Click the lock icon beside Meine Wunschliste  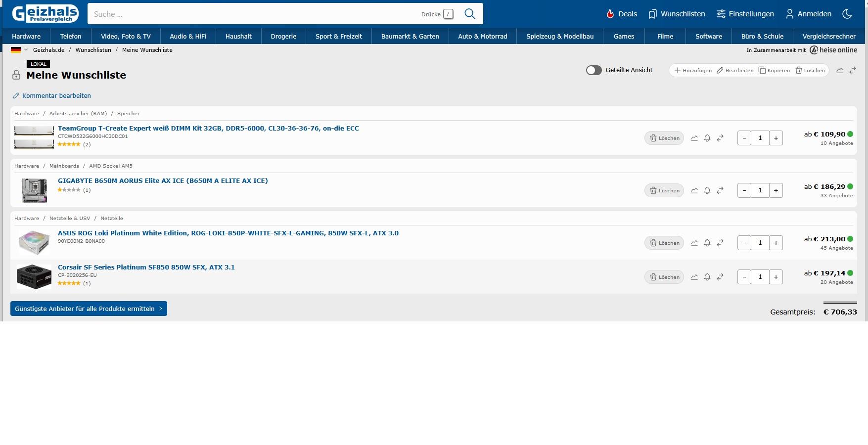(x=16, y=75)
